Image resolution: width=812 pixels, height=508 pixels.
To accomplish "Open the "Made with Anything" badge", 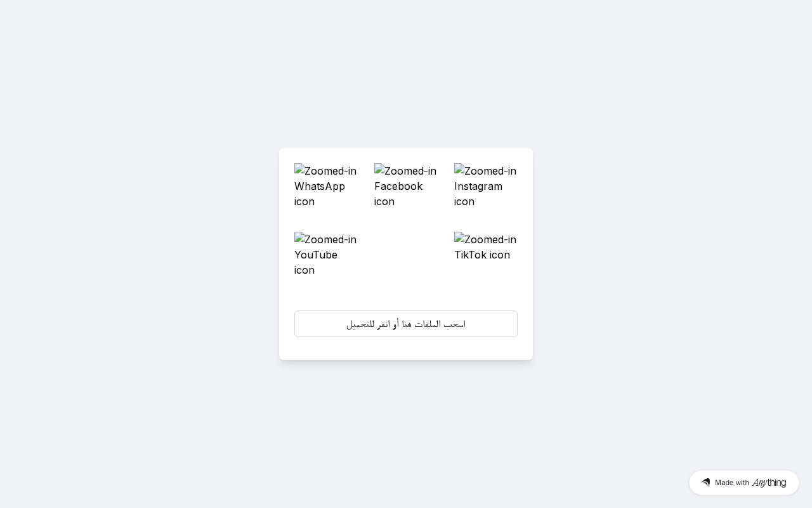I will [743, 483].
